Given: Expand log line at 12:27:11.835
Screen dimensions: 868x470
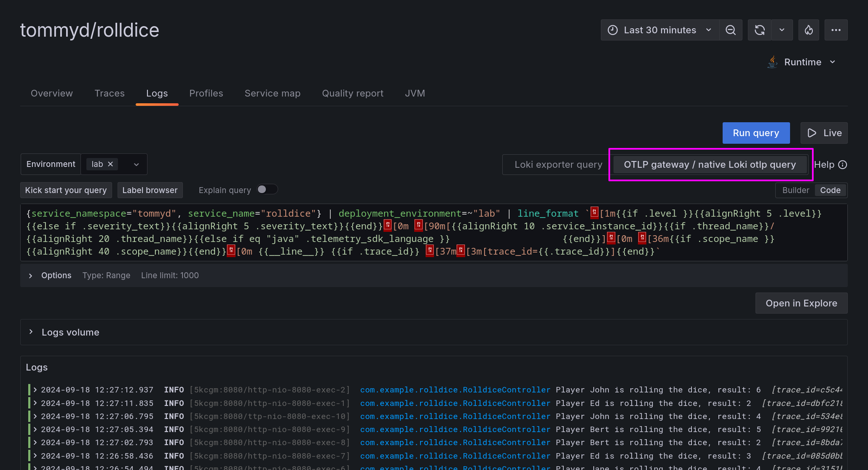Looking at the screenshot, I should [35, 403].
